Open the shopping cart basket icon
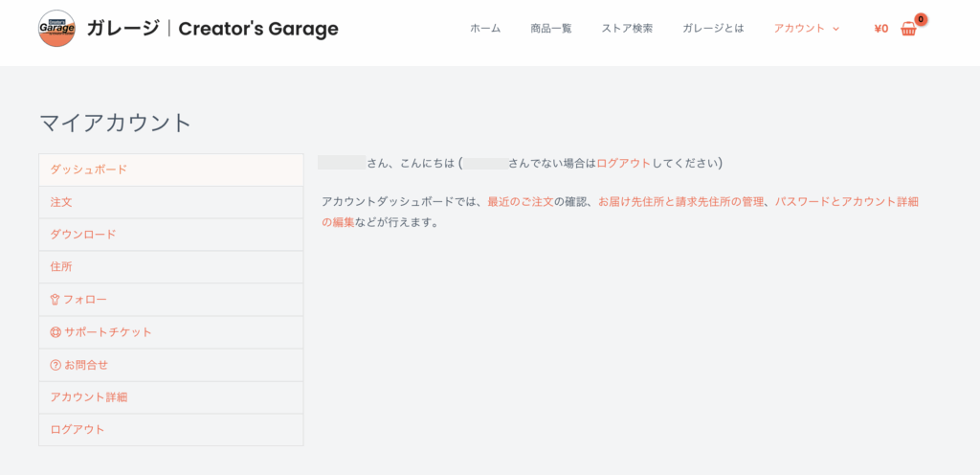980x475 pixels. [x=908, y=29]
